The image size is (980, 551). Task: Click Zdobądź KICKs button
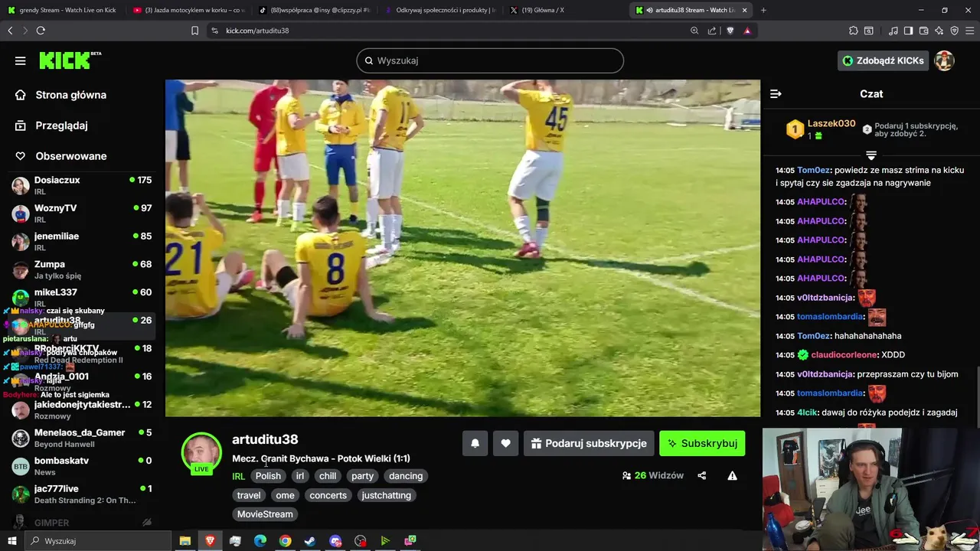[883, 60]
